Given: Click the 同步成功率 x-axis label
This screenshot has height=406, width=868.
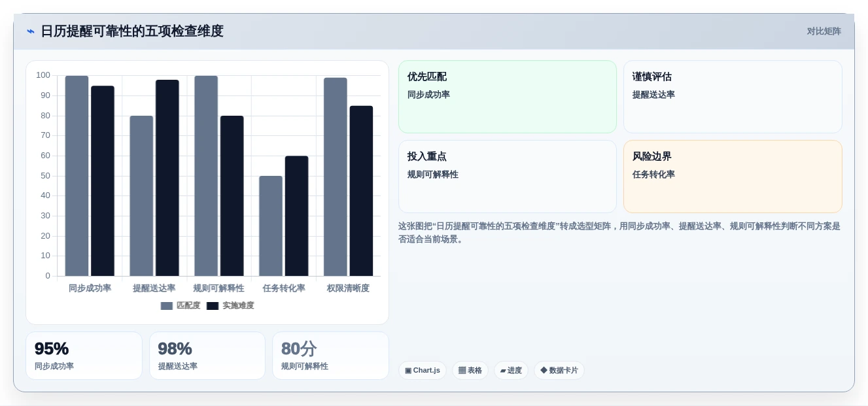Looking at the screenshot, I should tap(90, 288).
